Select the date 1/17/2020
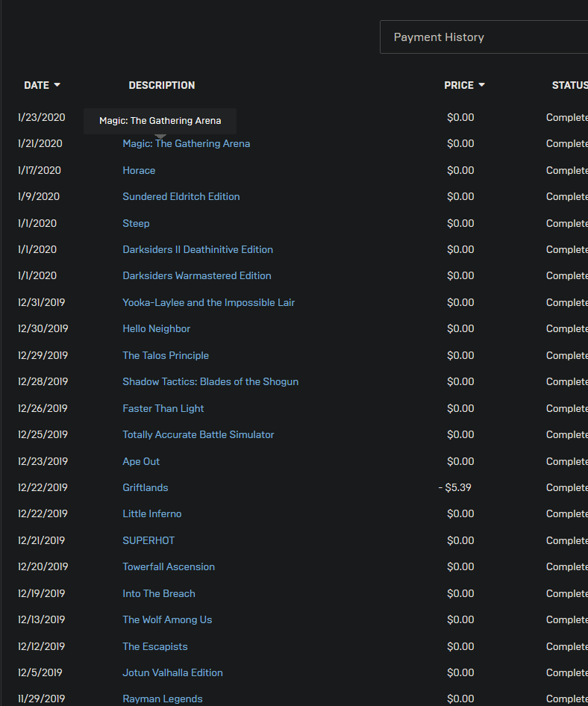The image size is (588, 706). (x=39, y=171)
